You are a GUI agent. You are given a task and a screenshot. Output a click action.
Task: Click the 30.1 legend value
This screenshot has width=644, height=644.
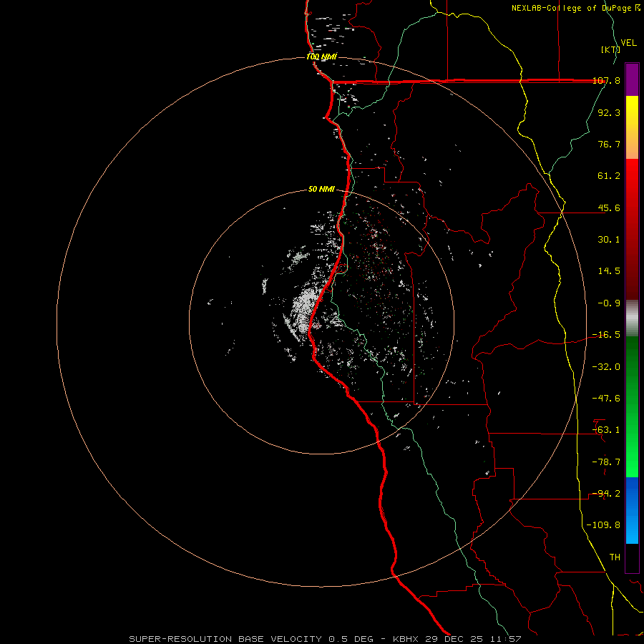tap(609, 240)
